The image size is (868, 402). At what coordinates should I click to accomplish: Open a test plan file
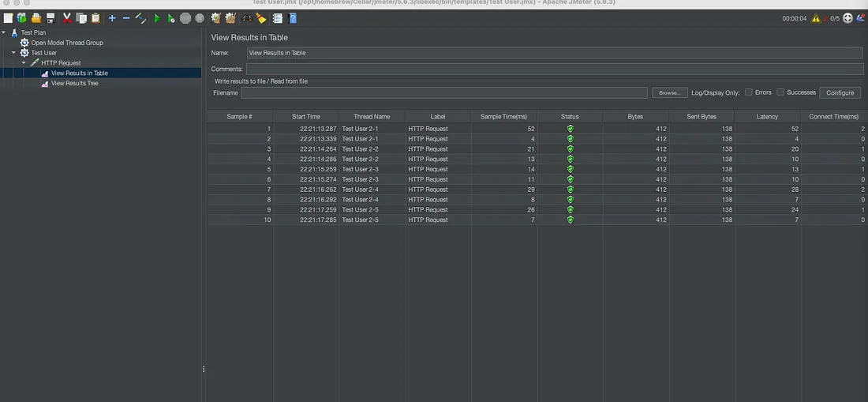point(36,18)
